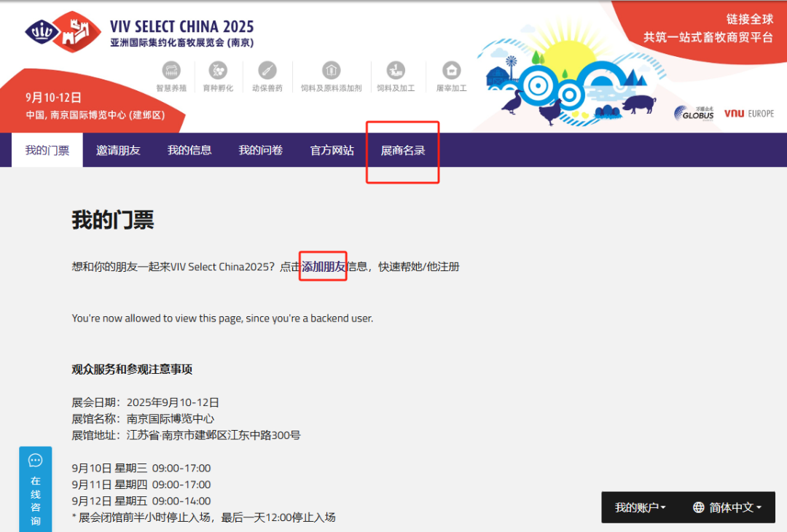Click the 9月10-12日 date in banner
Viewport: 787px width, 532px height.
pyautogui.click(x=54, y=98)
